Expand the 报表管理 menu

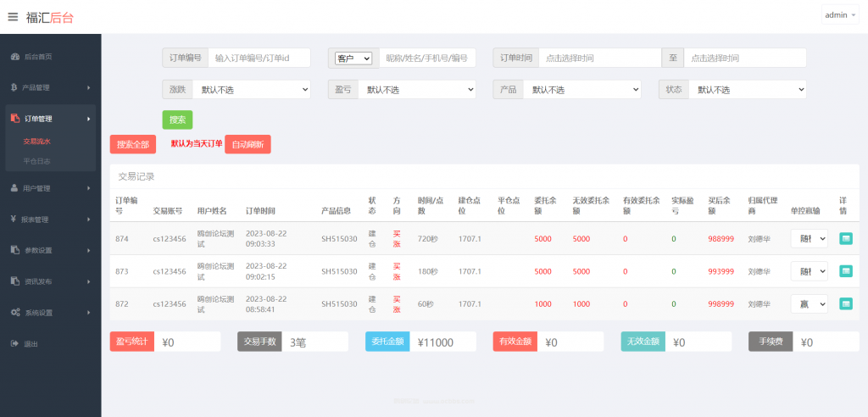[x=50, y=220]
